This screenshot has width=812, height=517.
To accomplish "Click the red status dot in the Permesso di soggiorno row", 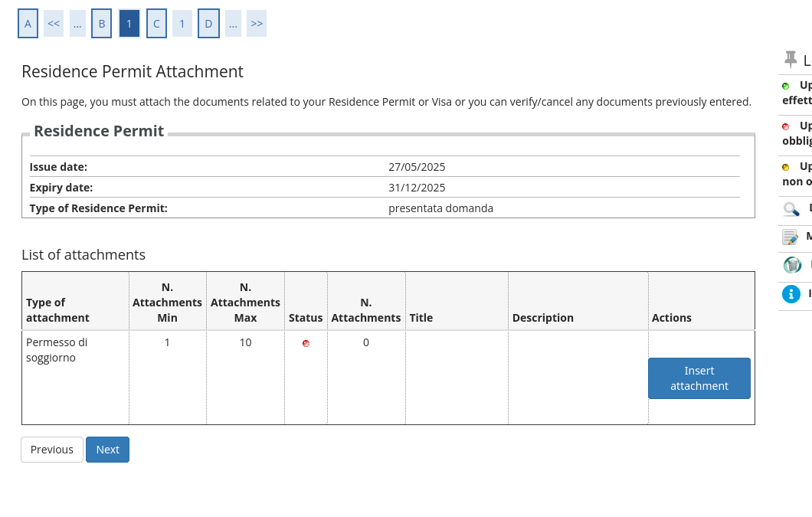I will click(306, 343).
